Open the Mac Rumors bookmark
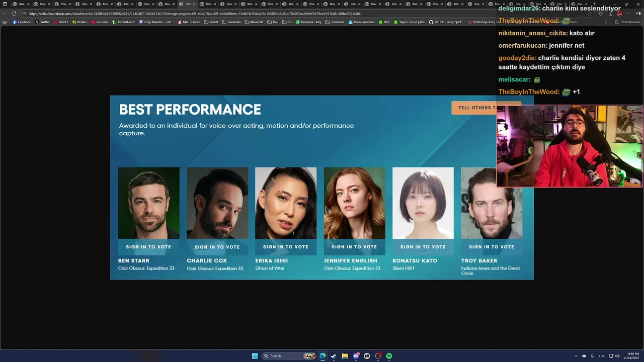The height and width of the screenshot is (362, 644). pos(189,22)
